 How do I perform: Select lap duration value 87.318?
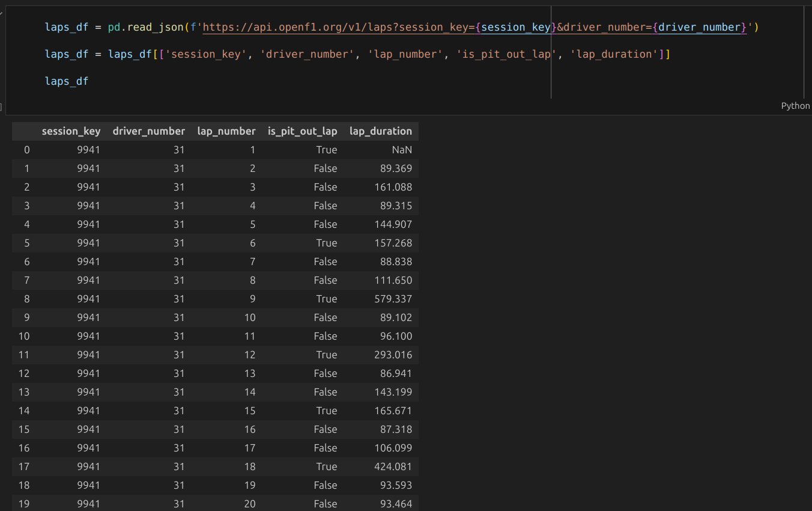396,429
